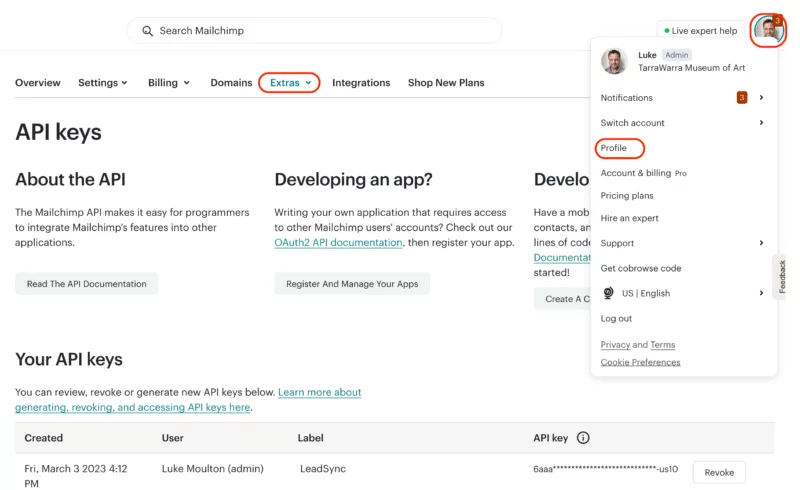Click the API key info icon
The height and width of the screenshot is (490, 800).
pos(583,438)
